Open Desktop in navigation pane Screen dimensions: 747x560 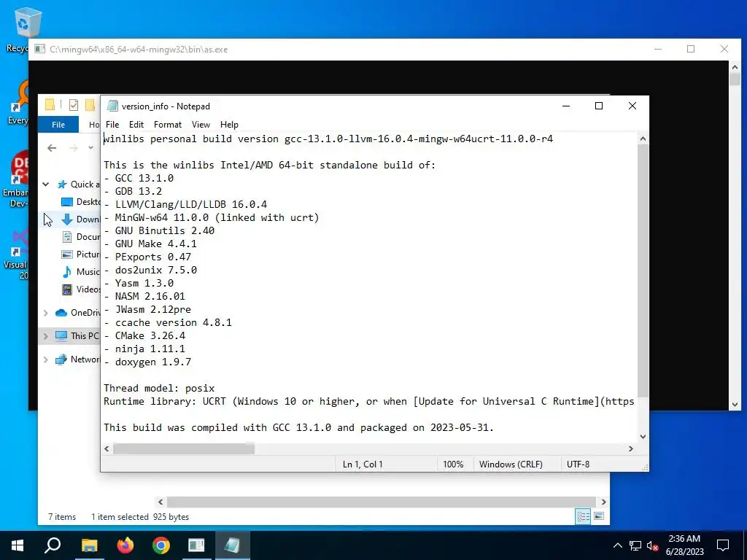click(x=81, y=202)
